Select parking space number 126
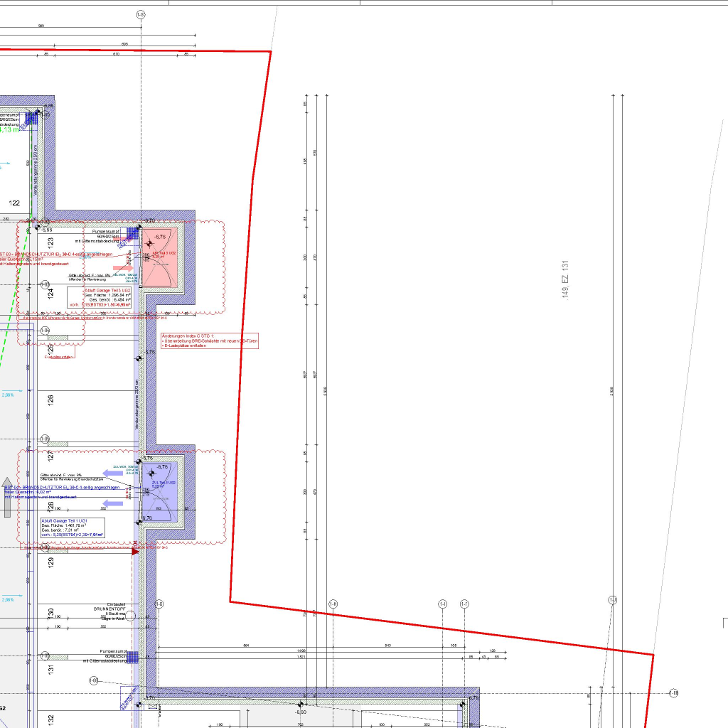The image size is (728, 728). point(50,350)
